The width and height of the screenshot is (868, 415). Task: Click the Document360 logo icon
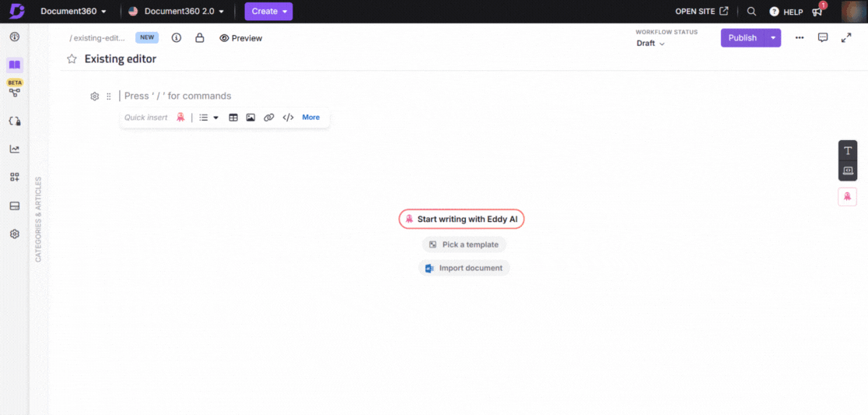pyautogui.click(x=16, y=11)
